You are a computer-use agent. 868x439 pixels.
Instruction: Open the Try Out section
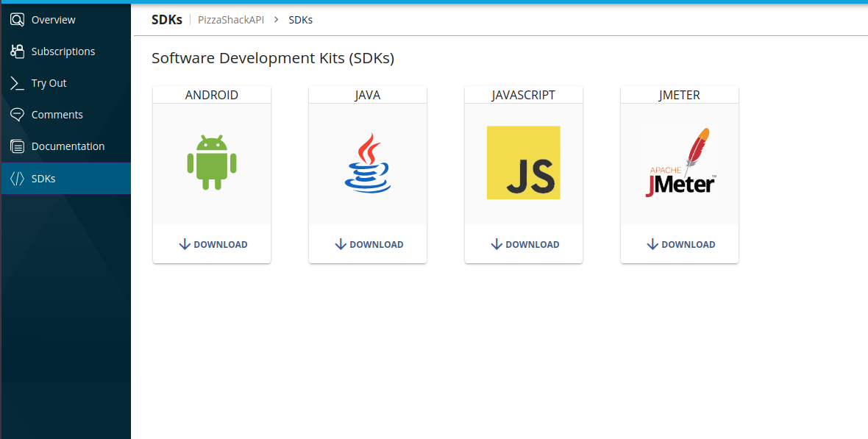[66, 83]
